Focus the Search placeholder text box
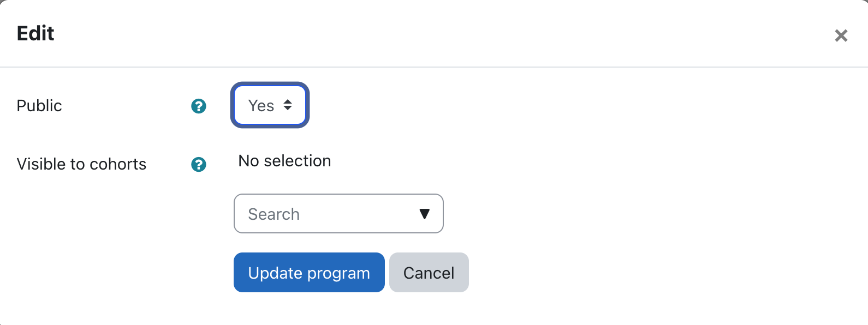The height and width of the screenshot is (325, 868). coord(274,214)
